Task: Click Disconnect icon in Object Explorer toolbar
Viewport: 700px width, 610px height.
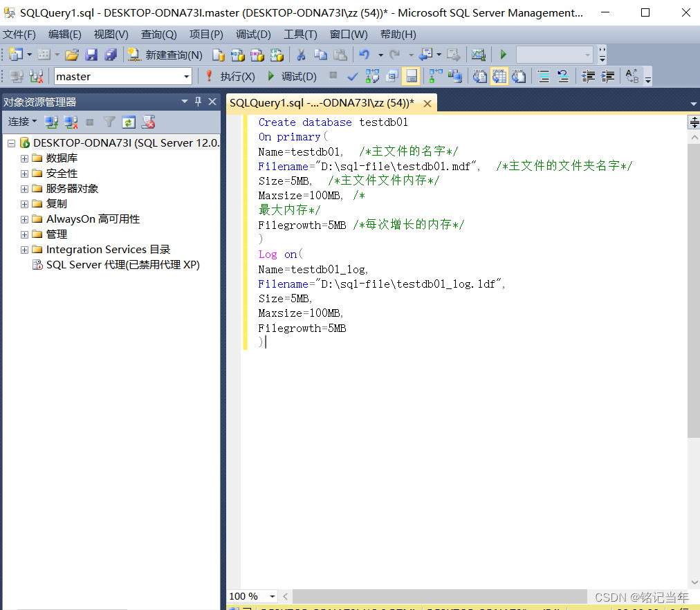Action: click(x=71, y=122)
